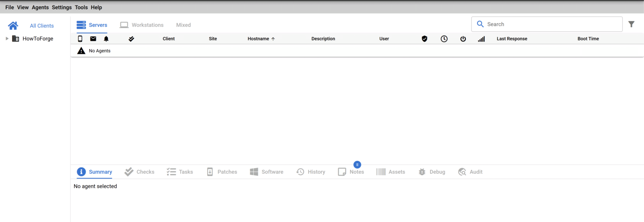Click the SMS phone column icon
The height and width of the screenshot is (222, 644).
pos(80,39)
